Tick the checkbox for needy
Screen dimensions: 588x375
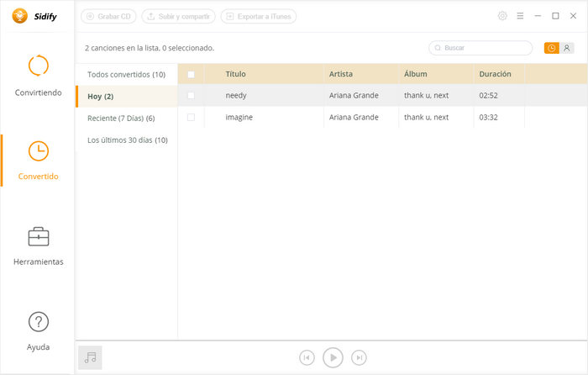[191, 95]
